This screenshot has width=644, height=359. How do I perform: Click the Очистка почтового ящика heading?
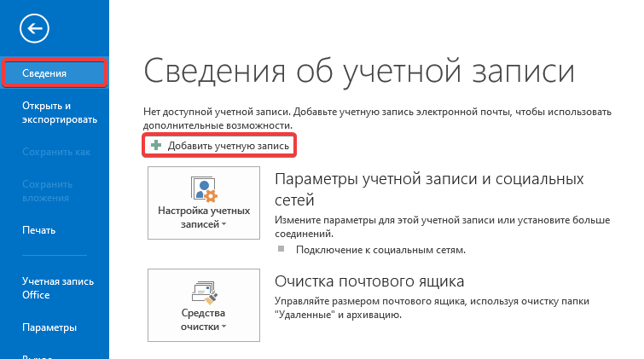point(369,281)
